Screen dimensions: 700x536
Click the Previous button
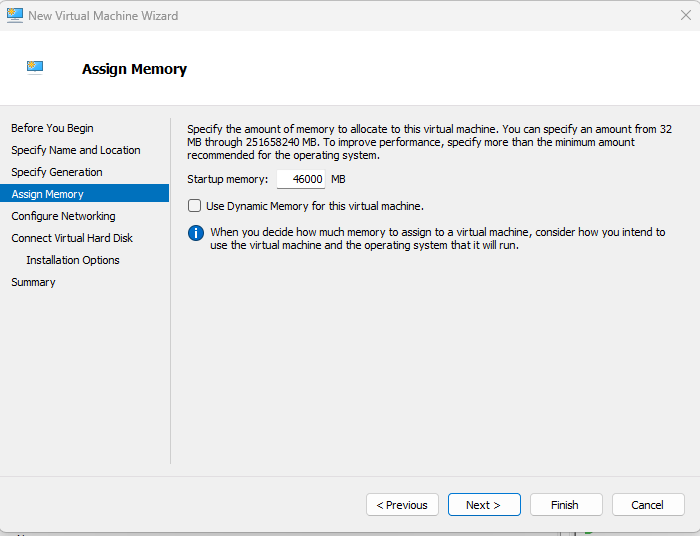[x=402, y=505]
